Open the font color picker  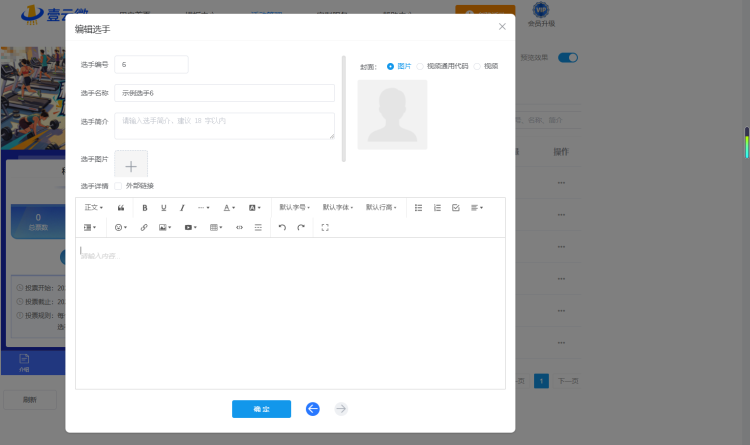(229, 208)
